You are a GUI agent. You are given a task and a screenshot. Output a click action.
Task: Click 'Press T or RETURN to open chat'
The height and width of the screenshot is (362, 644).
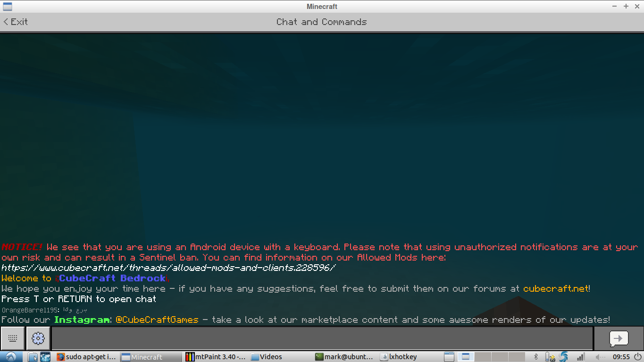[x=79, y=299]
